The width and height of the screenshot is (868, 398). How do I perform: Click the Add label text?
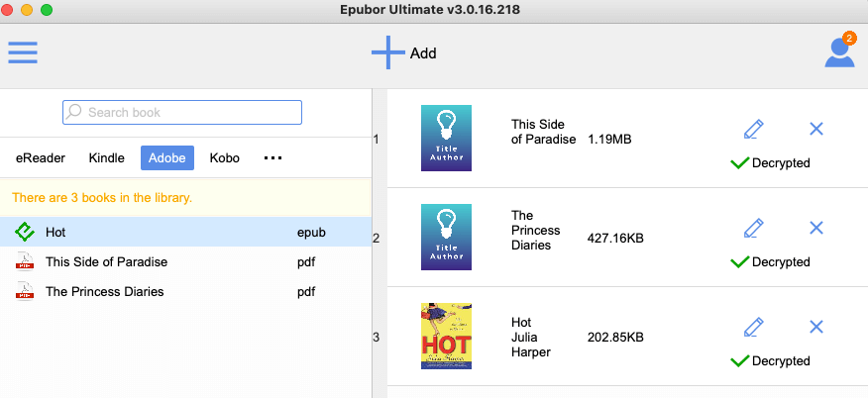(x=423, y=53)
